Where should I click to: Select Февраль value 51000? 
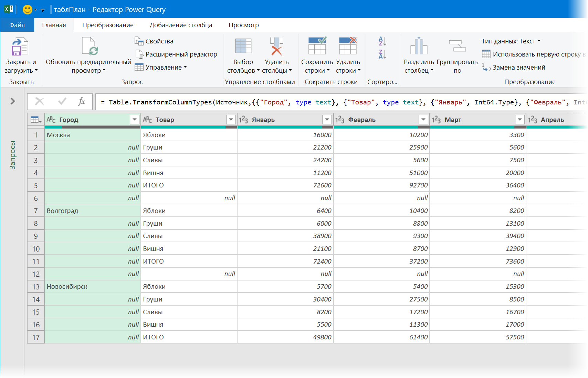[382, 173]
